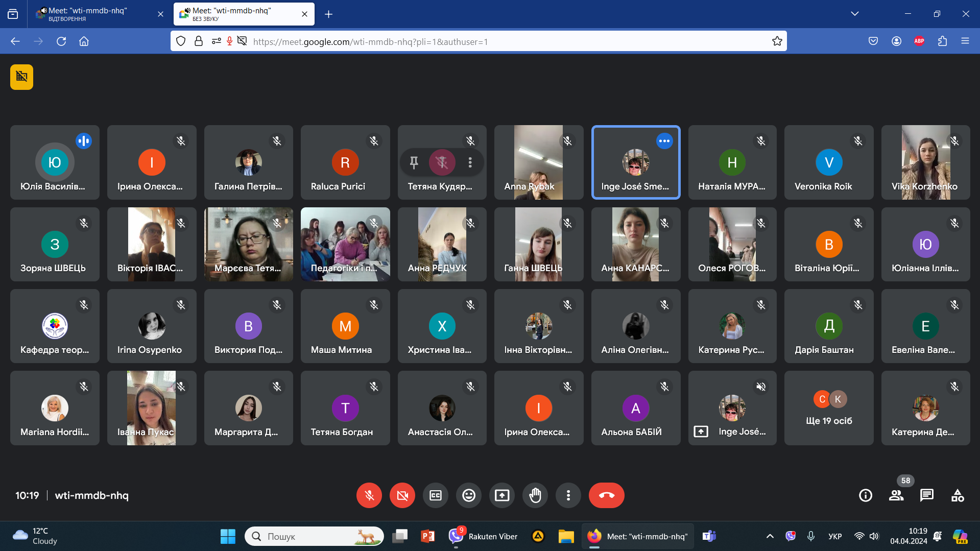980x551 pixels.
Task: Click the red leave call button
Action: pos(606,495)
